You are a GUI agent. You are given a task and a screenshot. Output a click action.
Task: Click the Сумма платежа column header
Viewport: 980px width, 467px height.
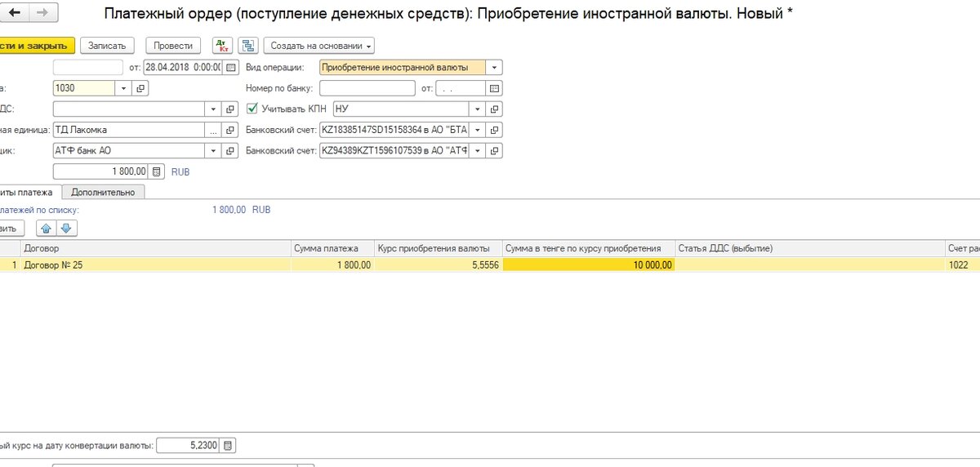pos(332,247)
